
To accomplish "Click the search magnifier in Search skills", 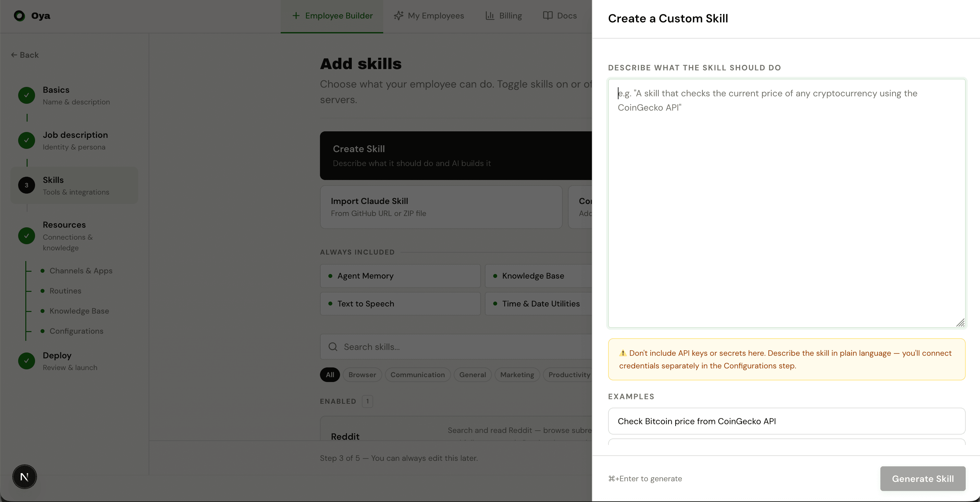I will click(x=333, y=346).
